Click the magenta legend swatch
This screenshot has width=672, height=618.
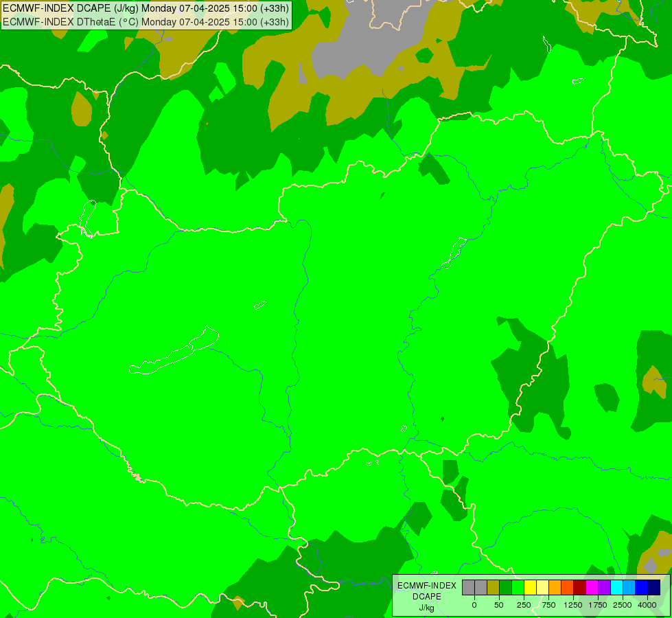[592, 587]
